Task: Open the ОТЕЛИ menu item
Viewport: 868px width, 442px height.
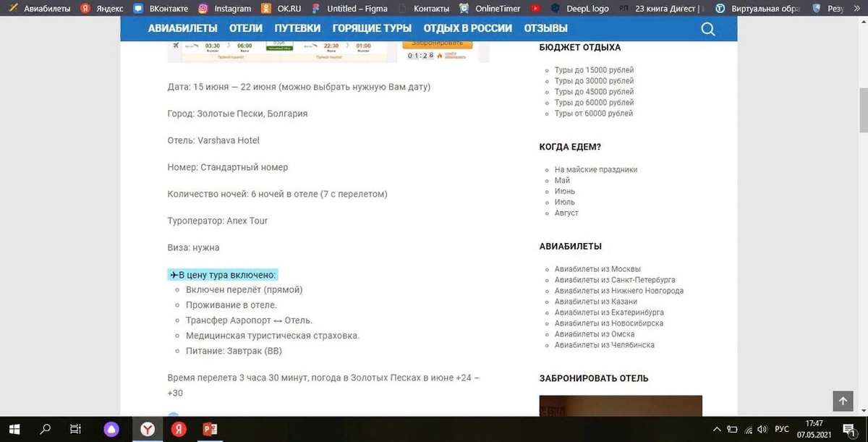Action: 246,28
